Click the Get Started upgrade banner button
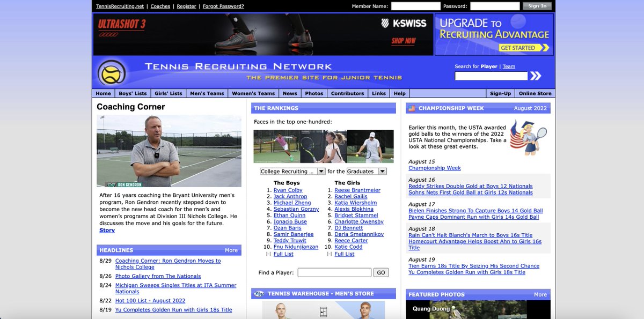 (525, 48)
